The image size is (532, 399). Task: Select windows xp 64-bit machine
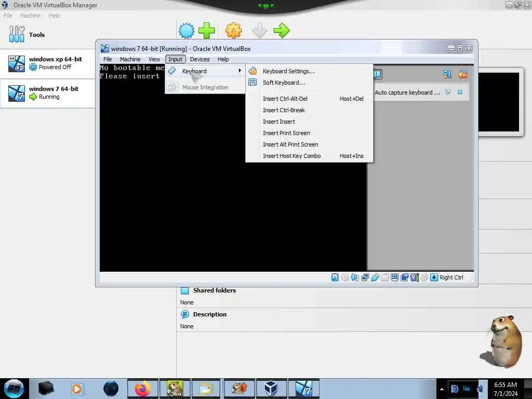pyautogui.click(x=47, y=63)
